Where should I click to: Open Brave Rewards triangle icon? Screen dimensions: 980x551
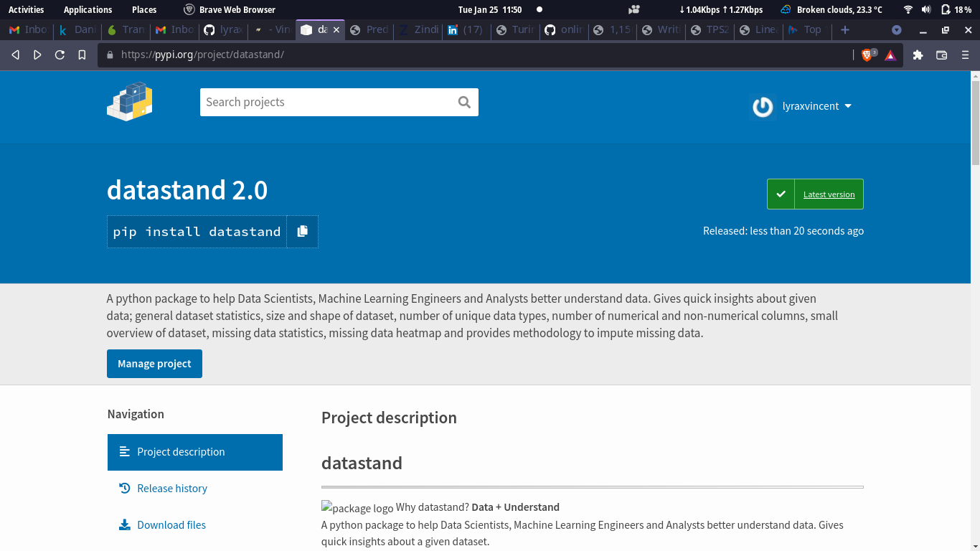[x=890, y=55]
